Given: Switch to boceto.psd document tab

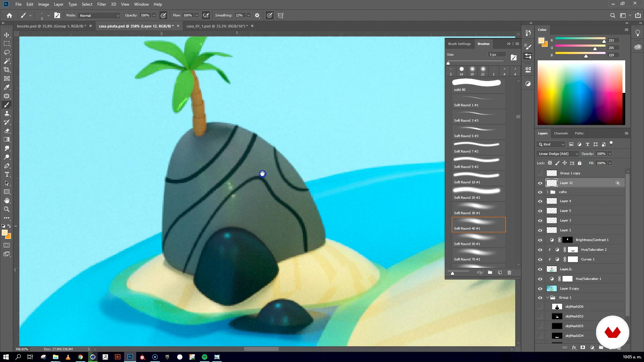Looking at the screenshot, I should click(51, 26).
